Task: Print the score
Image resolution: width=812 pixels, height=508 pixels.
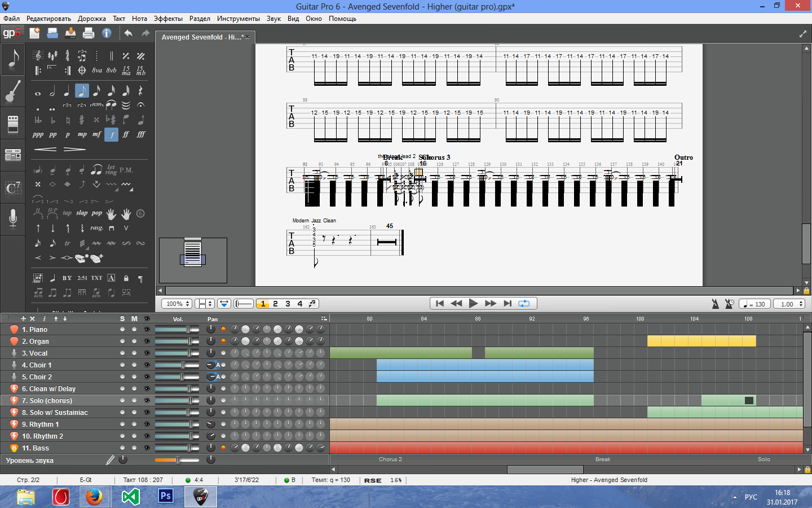Action: click(89, 33)
